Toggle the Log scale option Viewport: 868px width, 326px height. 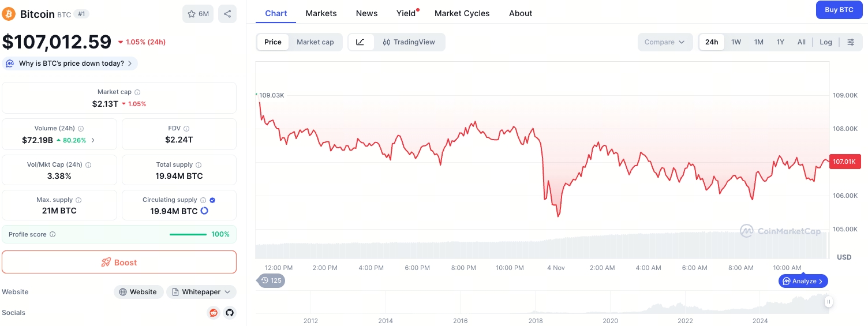pyautogui.click(x=825, y=42)
